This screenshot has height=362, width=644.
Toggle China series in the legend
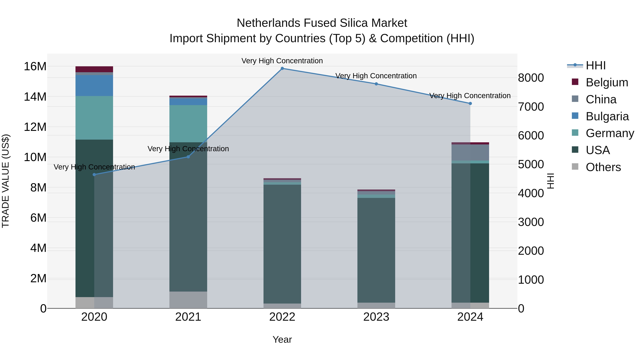594,99
